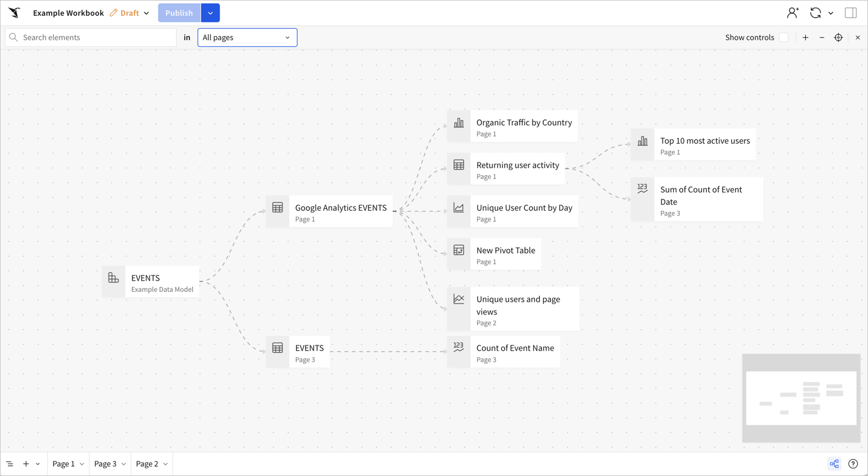
Task: Click the Sigma bird logo
Action: click(14, 13)
